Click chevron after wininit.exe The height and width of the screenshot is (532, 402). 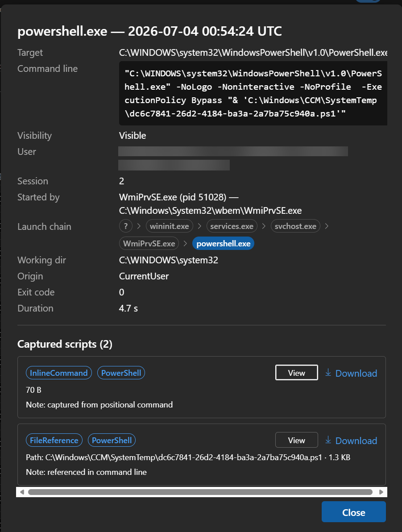pyautogui.click(x=199, y=226)
